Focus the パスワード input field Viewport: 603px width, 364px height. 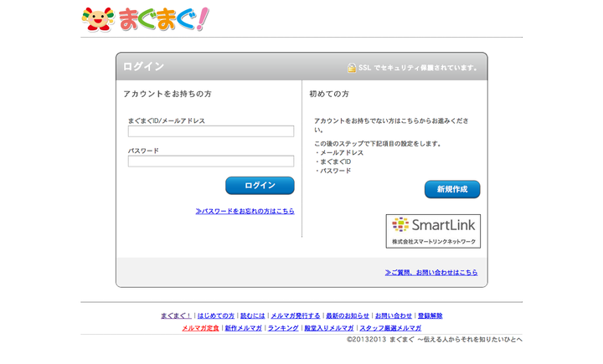(211, 161)
